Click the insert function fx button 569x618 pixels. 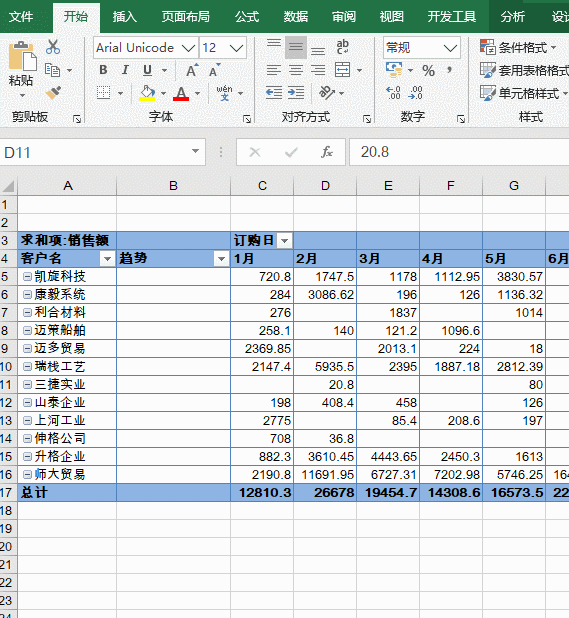click(x=327, y=152)
